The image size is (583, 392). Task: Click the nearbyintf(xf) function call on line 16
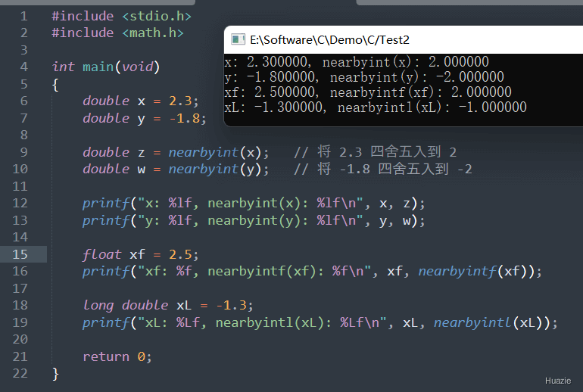(476, 272)
